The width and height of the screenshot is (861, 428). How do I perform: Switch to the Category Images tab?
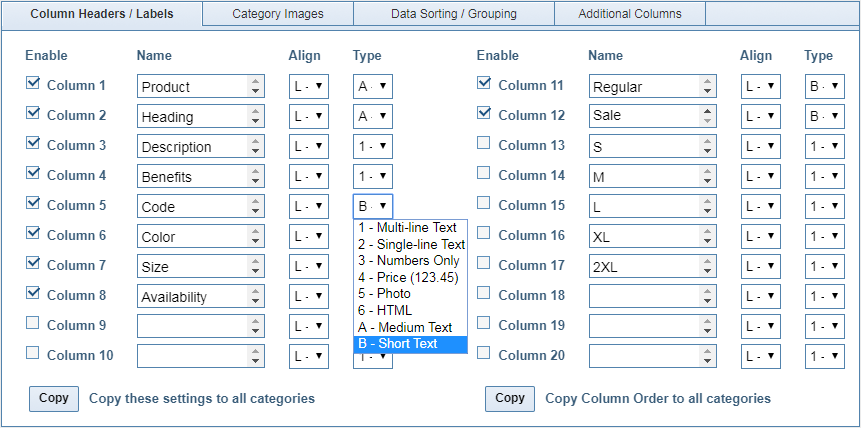point(277,14)
